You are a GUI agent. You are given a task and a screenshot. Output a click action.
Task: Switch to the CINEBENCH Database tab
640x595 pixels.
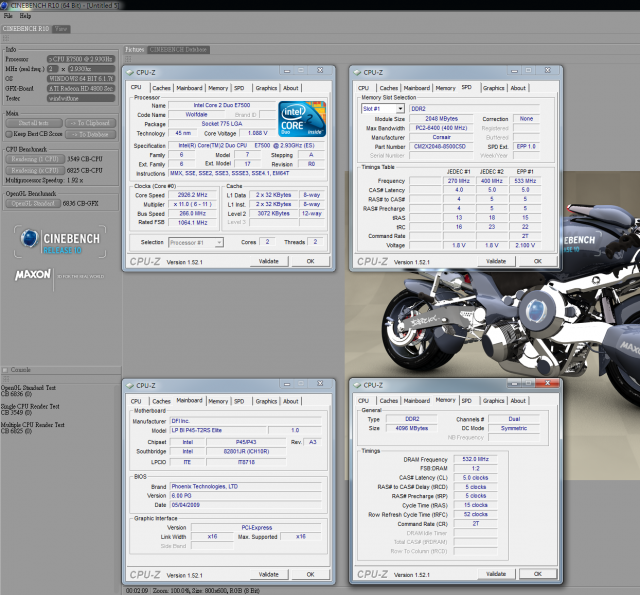[178, 50]
